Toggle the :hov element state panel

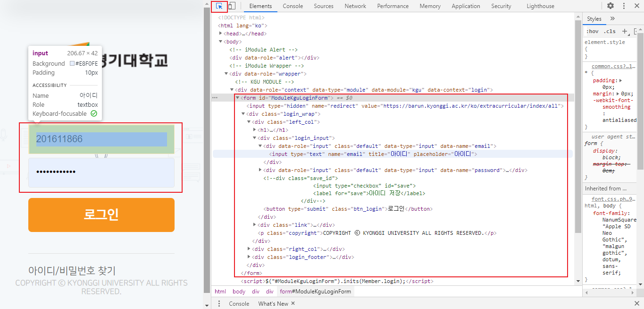[x=592, y=31]
